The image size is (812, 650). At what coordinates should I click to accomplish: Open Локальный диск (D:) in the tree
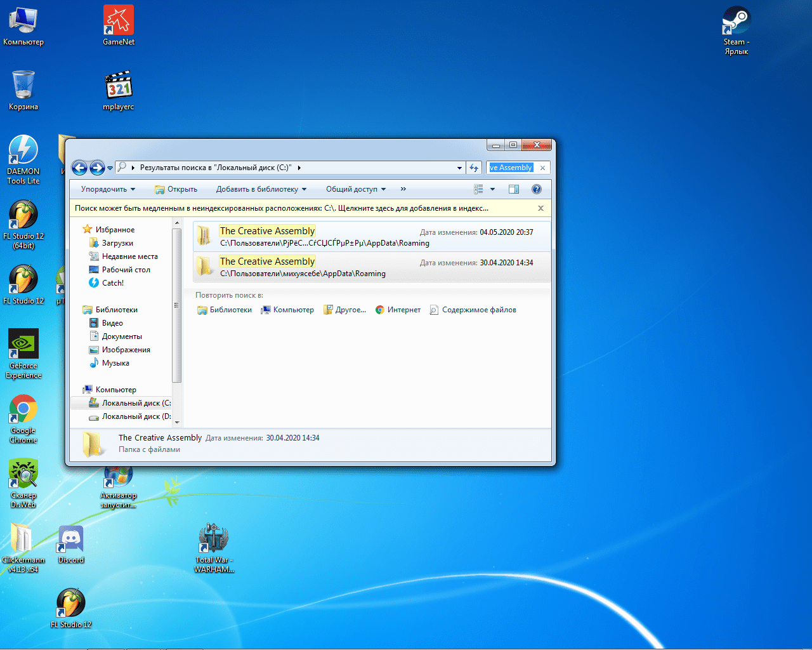click(x=130, y=416)
